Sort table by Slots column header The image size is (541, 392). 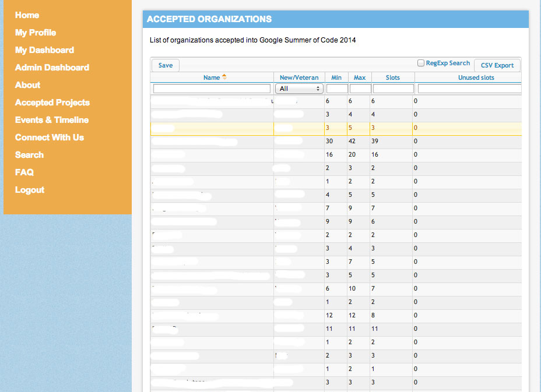[392, 77]
